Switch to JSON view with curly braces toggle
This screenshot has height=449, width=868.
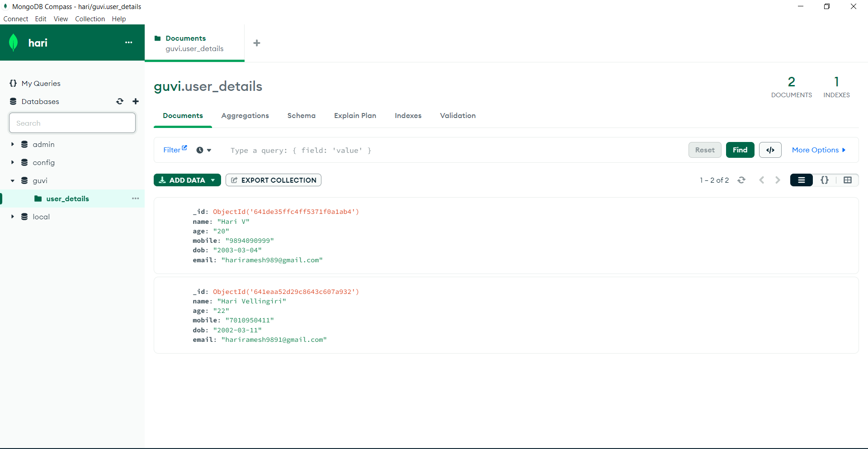825,180
